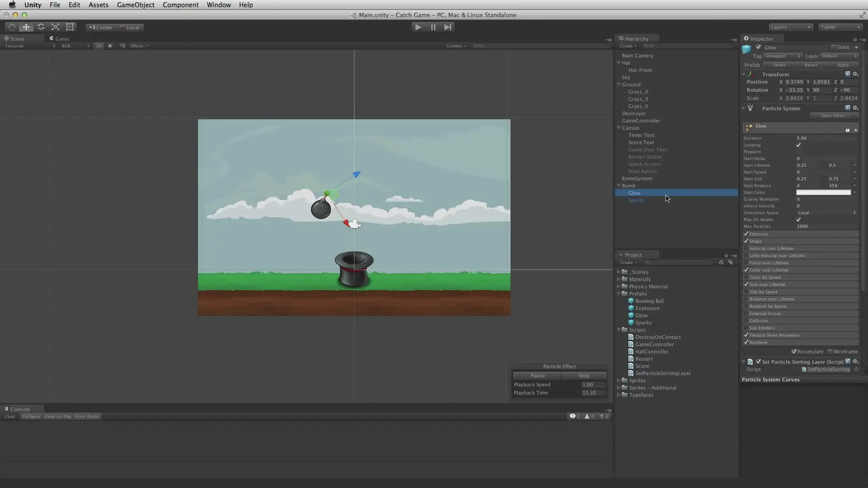Click the Step forward playback button
The height and width of the screenshot is (488, 868).
pos(448,27)
